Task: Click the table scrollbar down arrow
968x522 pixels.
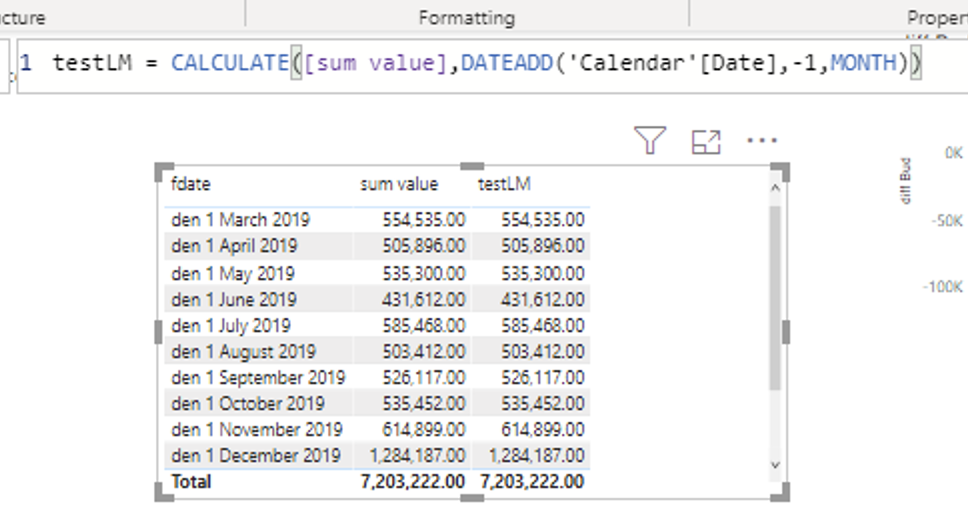Action: click(x=775, y=465)
